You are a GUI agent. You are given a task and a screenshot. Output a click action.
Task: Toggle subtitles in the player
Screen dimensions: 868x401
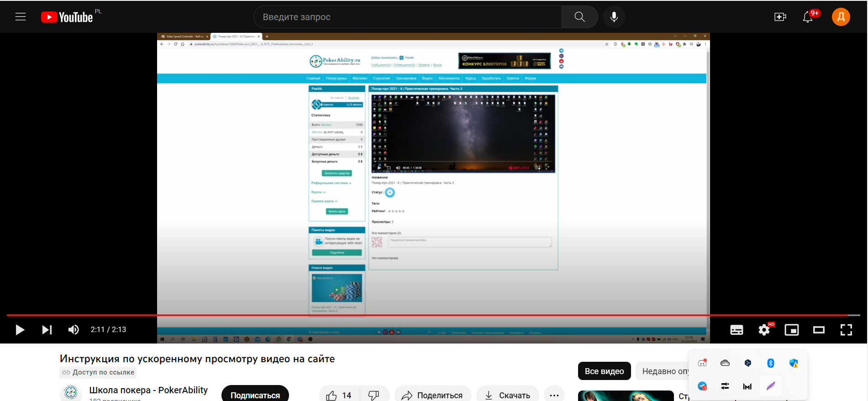pos(736,330)
